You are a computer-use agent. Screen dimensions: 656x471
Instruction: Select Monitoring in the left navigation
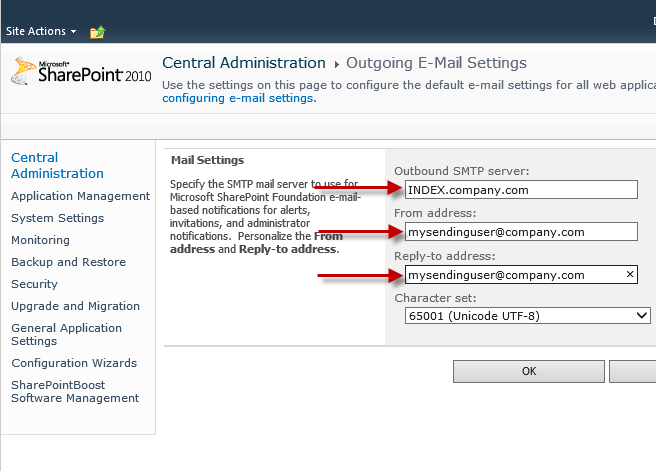40,240
